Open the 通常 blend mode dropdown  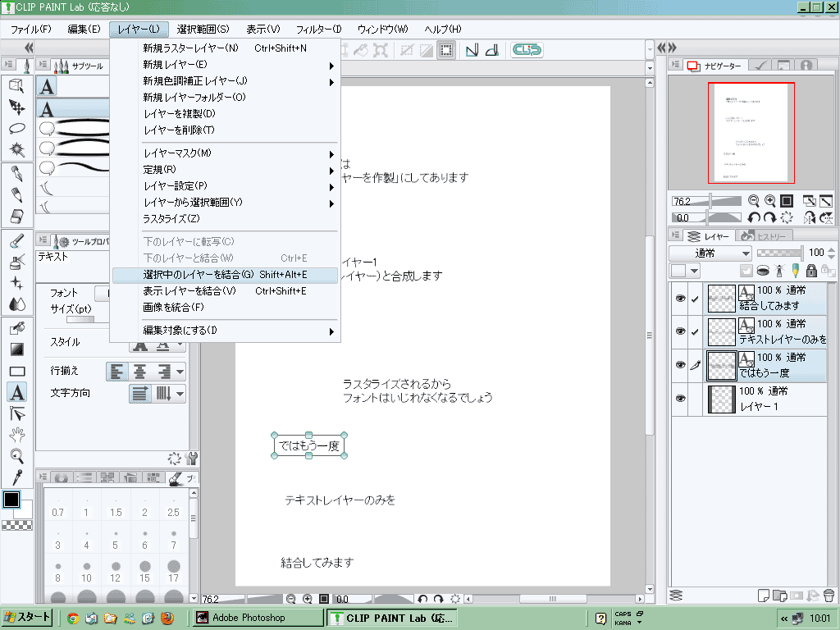coord(710,253)
